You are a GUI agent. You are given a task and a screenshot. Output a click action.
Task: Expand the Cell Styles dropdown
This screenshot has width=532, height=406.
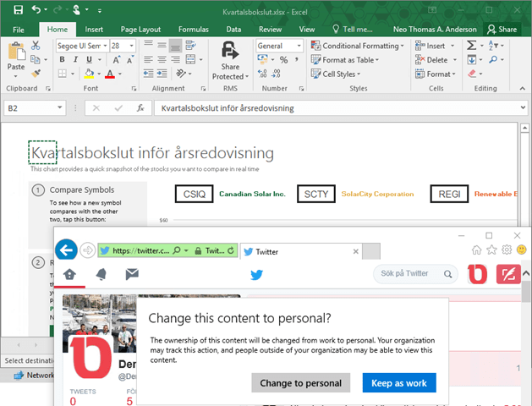[x=345, y=74]
